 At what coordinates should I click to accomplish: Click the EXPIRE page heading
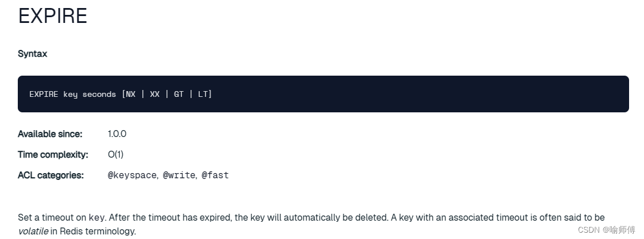coord(53,16)
